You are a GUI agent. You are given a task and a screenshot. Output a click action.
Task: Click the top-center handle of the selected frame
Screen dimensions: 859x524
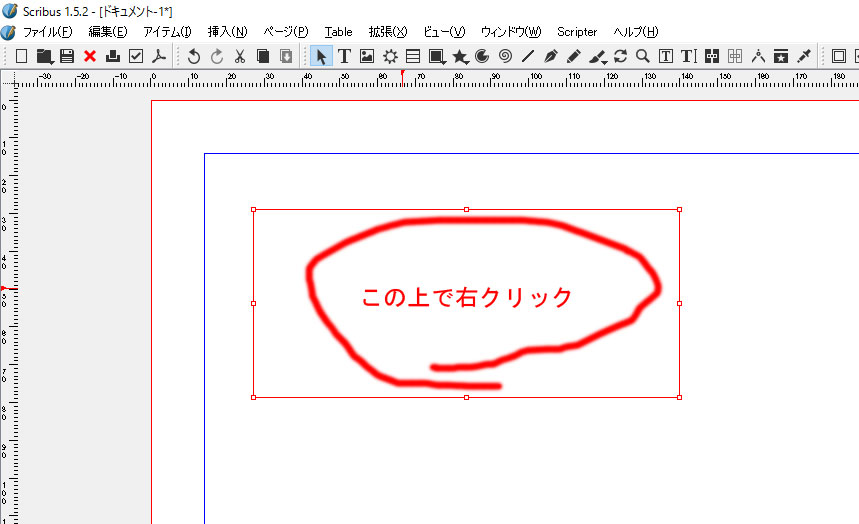click(x=467, y=209)
